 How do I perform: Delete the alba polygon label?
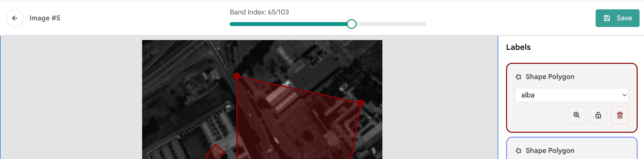click(x=620, y=115)
